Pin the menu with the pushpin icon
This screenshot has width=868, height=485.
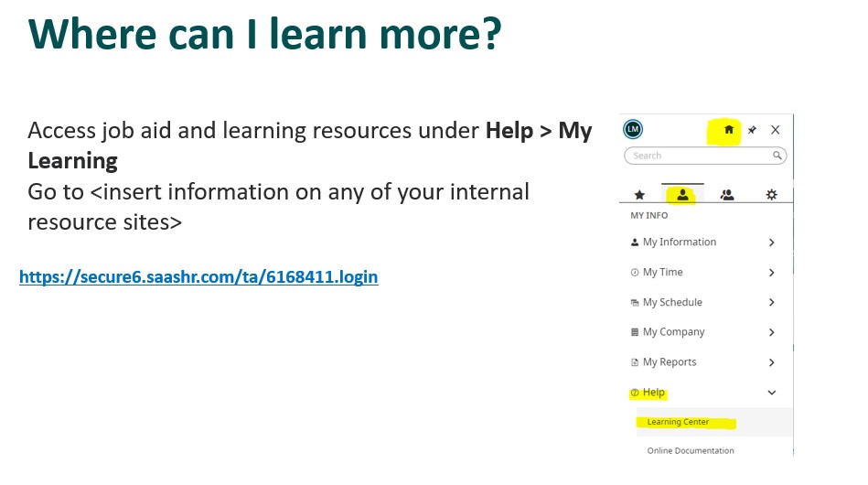(x=752, y=130)
